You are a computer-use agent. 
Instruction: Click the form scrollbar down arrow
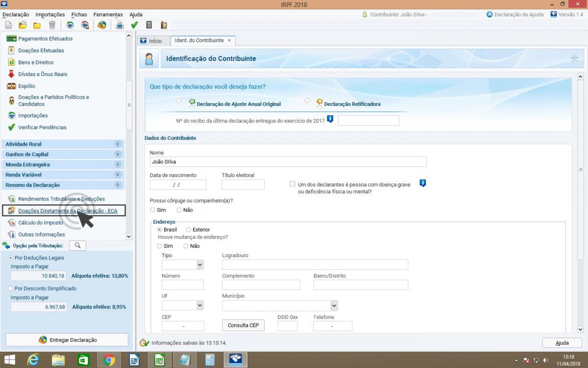pyautogui.click(x=581, y=330)
